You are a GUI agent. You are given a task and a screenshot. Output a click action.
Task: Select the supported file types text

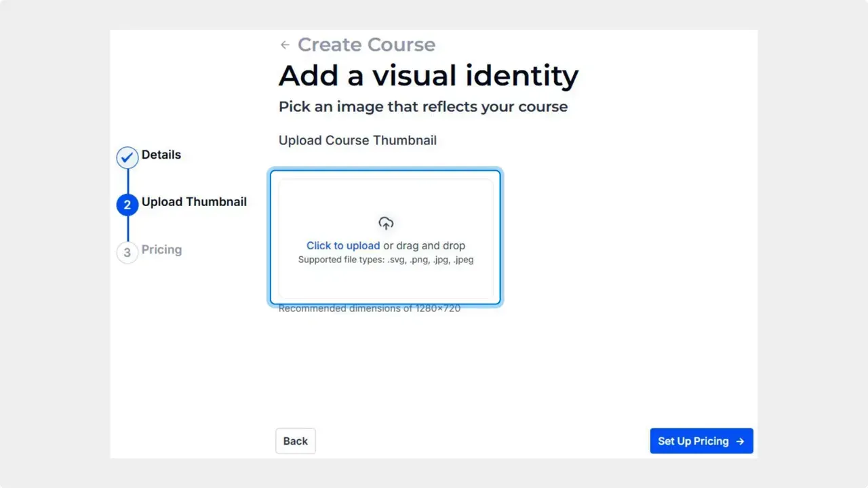point(385,260)
